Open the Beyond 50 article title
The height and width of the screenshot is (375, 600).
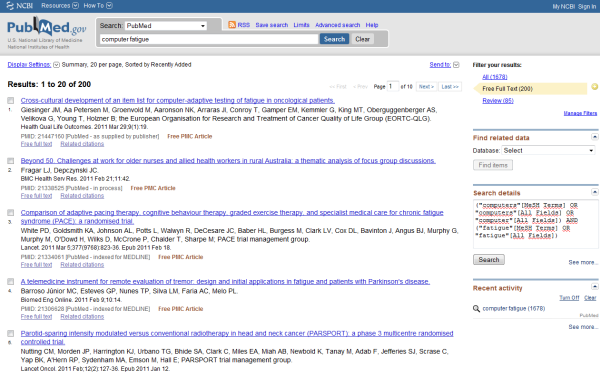[228, 161]
